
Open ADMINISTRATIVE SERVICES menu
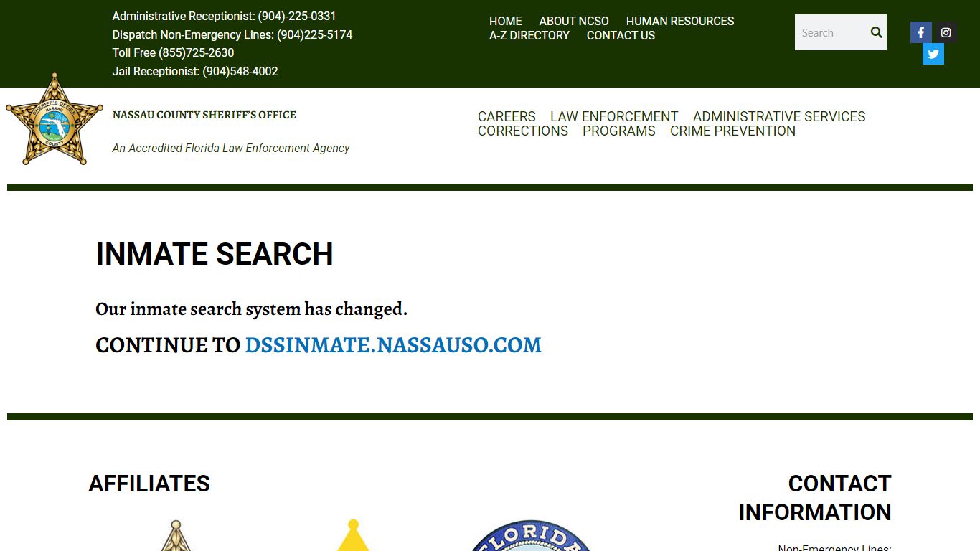779,116
